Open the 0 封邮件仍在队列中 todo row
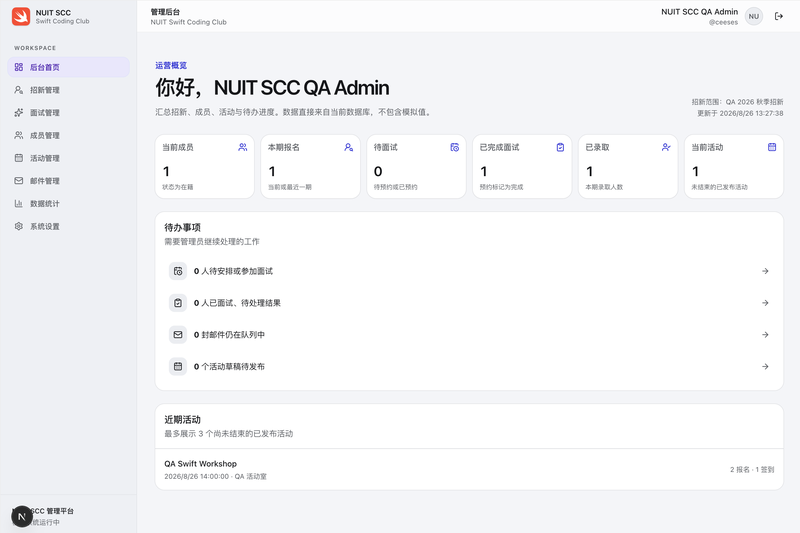The width and height of the screenshot is (800, 533). pos(469,335)
